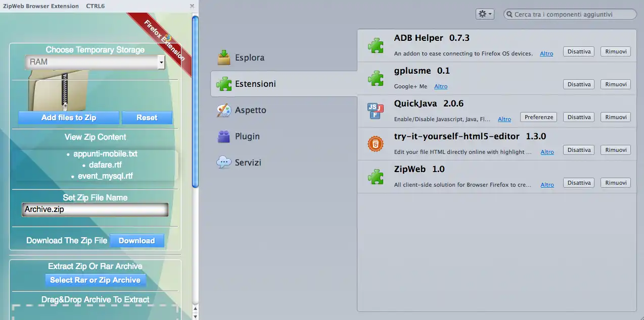
Task: Click the 'Extract Zip Or Rar Archive' heading
Action: (x=95, y=266)
